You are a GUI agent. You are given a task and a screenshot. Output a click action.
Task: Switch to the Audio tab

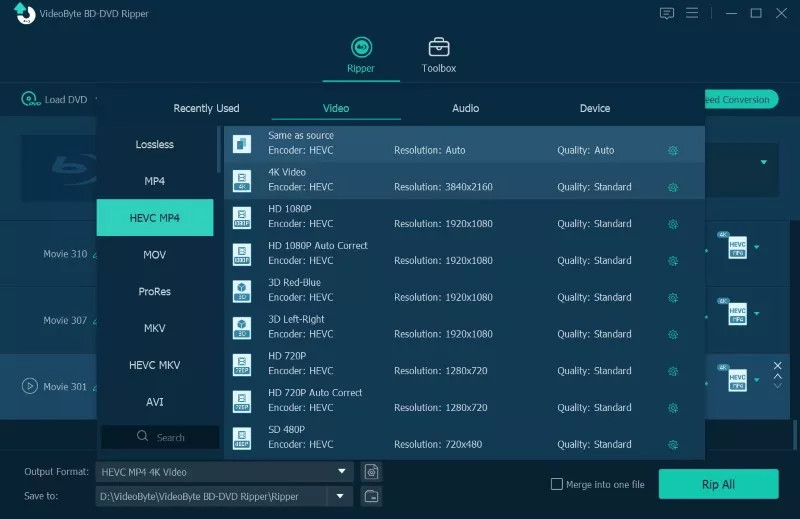click(465, 108)
